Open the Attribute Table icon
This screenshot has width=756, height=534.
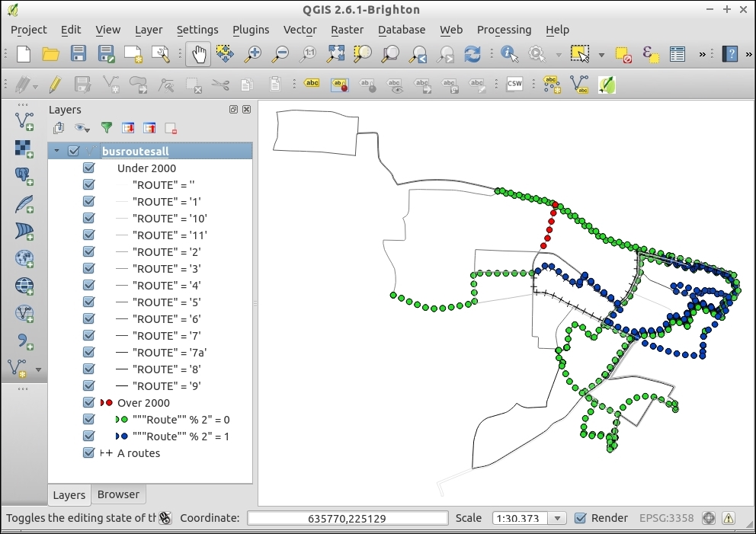tap(677, 54)
